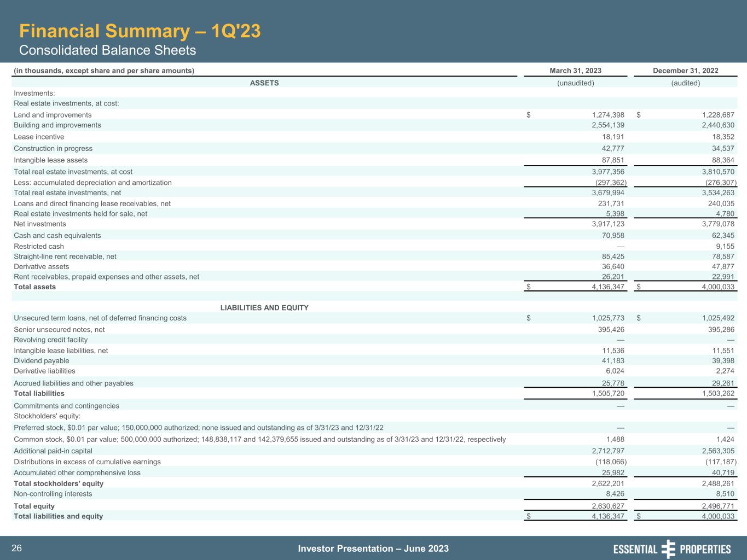Select the Construction in progress row label
The width and height of the screenshot is (747, 560).
[53, 149]
